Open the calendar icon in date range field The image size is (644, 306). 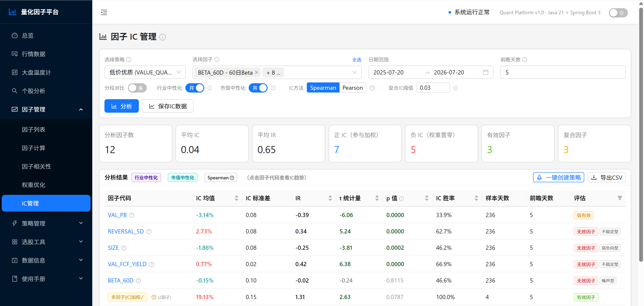point(485,72)
